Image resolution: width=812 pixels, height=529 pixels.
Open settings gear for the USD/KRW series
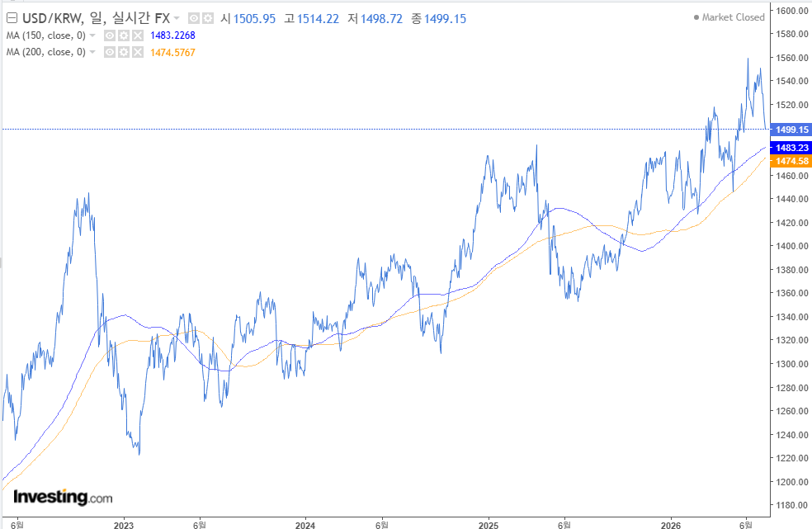(x=208, y=19)
